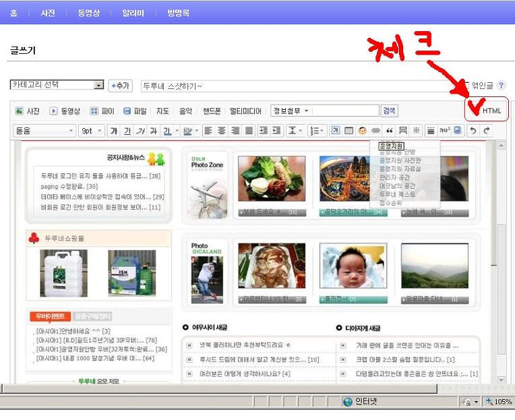Open the text color picker arrow
515x420 pixels.
click(x=177, y=131)
